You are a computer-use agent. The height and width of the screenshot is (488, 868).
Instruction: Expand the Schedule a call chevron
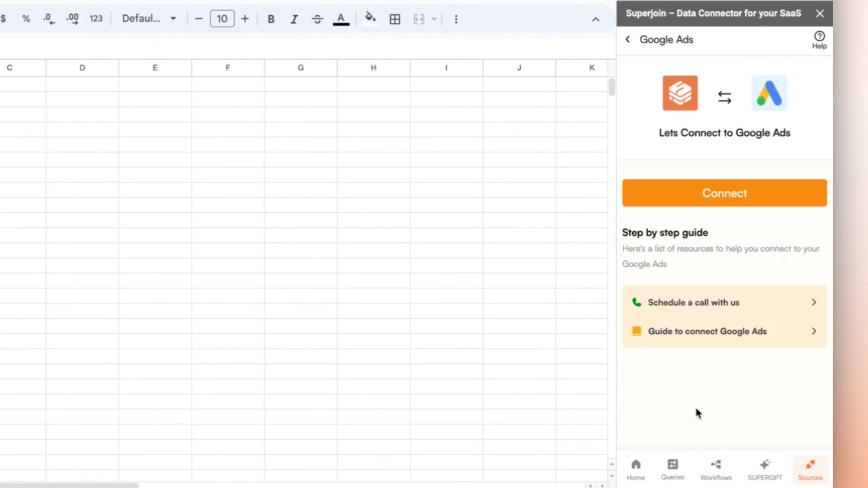coord(814,302)
